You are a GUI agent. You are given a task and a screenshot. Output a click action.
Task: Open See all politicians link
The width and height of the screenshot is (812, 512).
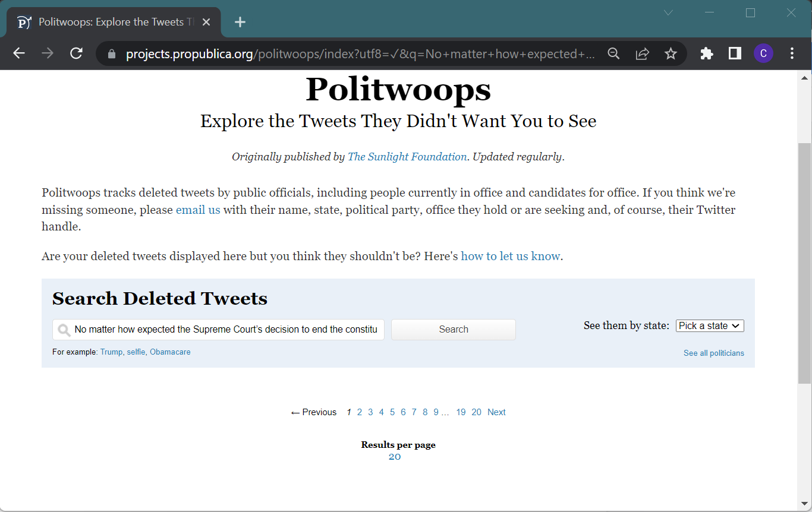point(714,353)
